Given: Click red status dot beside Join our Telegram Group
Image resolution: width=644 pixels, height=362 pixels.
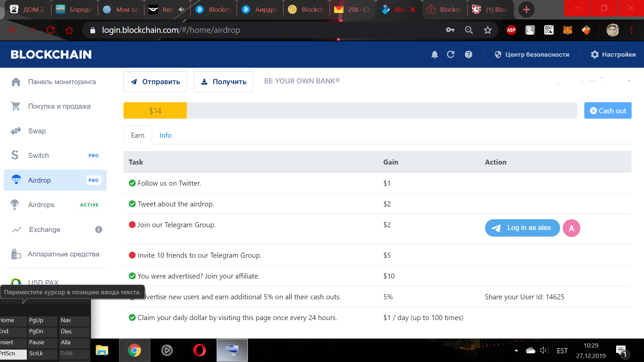Looking at the screenshot, I should click(x=132, y=225).
